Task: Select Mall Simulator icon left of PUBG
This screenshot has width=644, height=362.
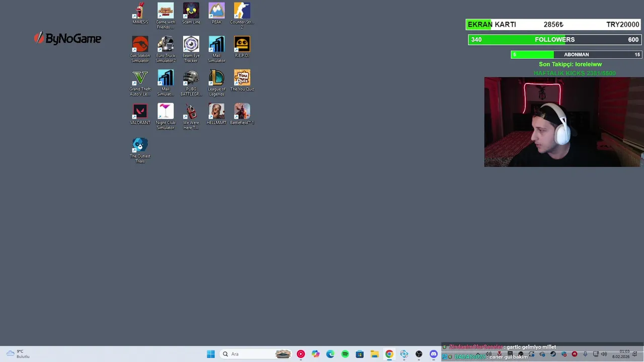Action: pyautogui.click(x=166, y=83)
